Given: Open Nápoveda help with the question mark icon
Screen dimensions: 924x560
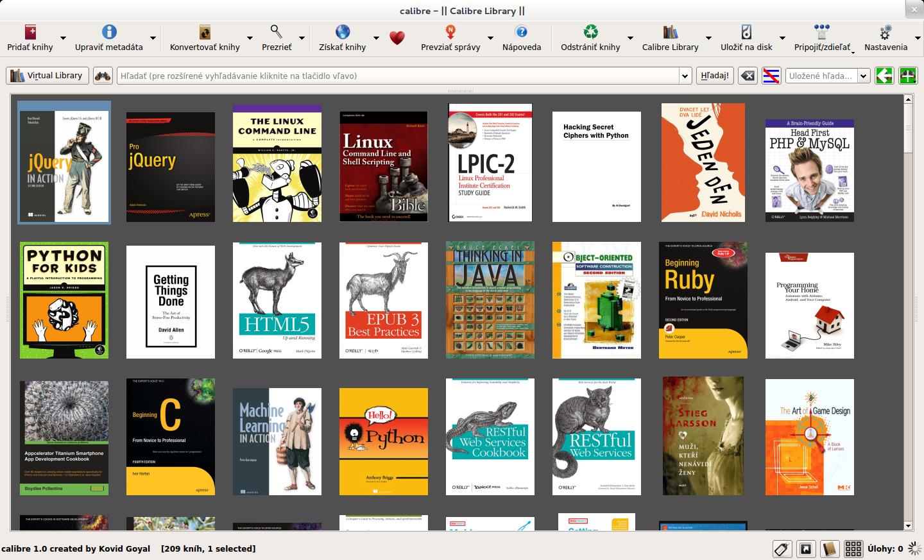Looking at the screenshot, I should pos(522,32).
